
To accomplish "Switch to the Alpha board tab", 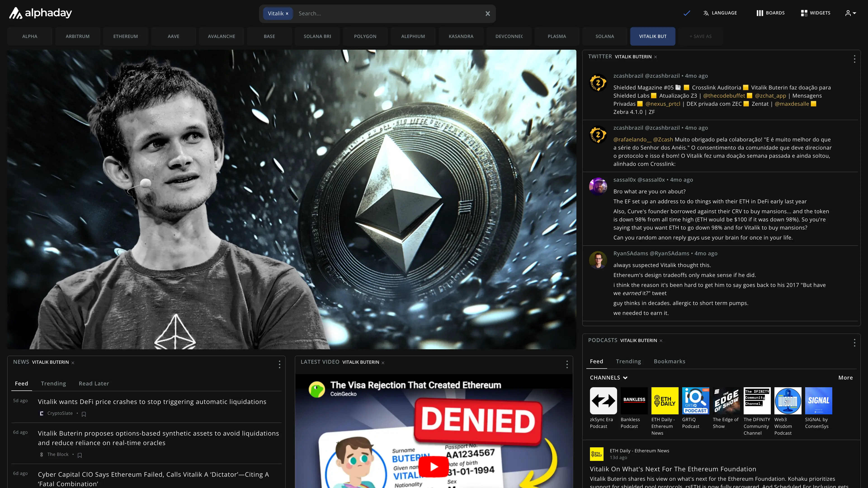I will click(x=30, y=36).
